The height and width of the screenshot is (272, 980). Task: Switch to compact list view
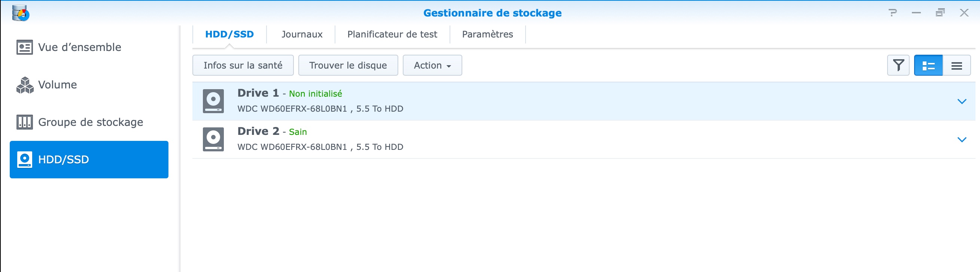click(x=956, y=66)
